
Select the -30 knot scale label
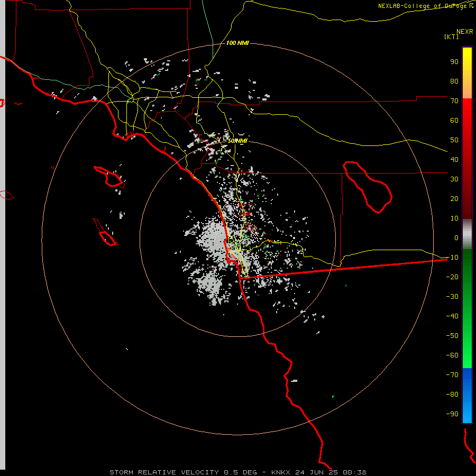pyautogui.click(x=452, y=297)
